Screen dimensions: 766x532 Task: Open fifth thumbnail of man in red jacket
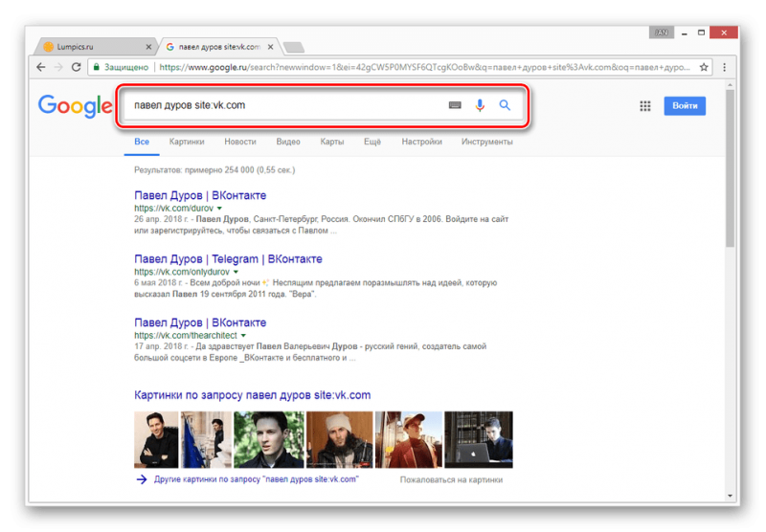(409, 440)
